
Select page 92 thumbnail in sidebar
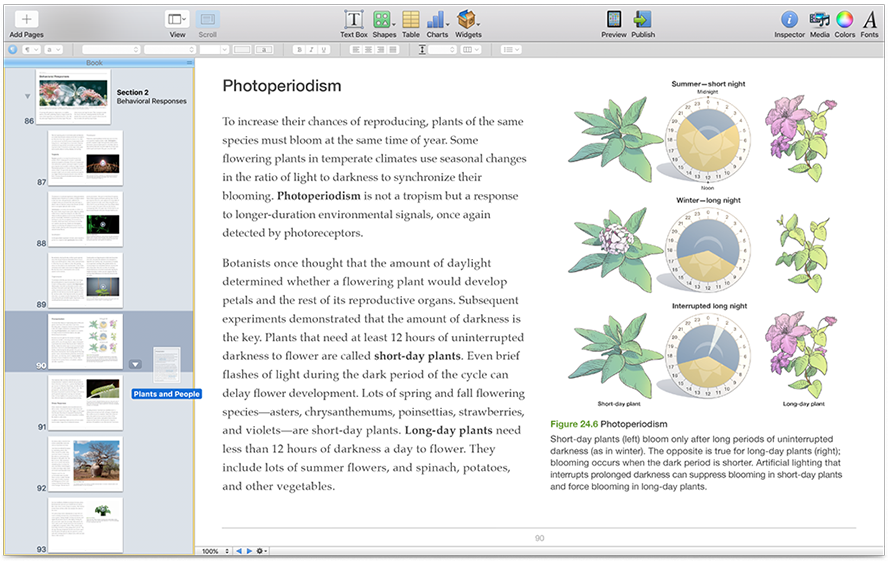[85, 463]
